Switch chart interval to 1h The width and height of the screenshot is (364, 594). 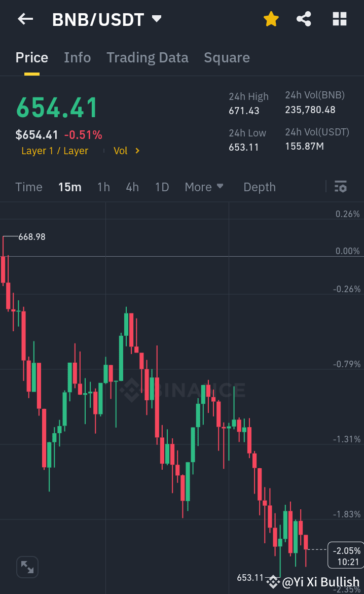[x=103, y=187]
